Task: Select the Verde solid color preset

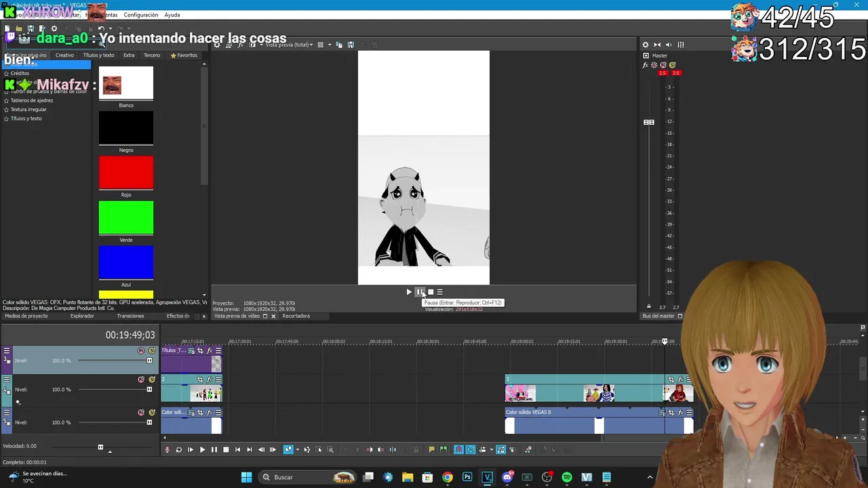Action: 126,218
